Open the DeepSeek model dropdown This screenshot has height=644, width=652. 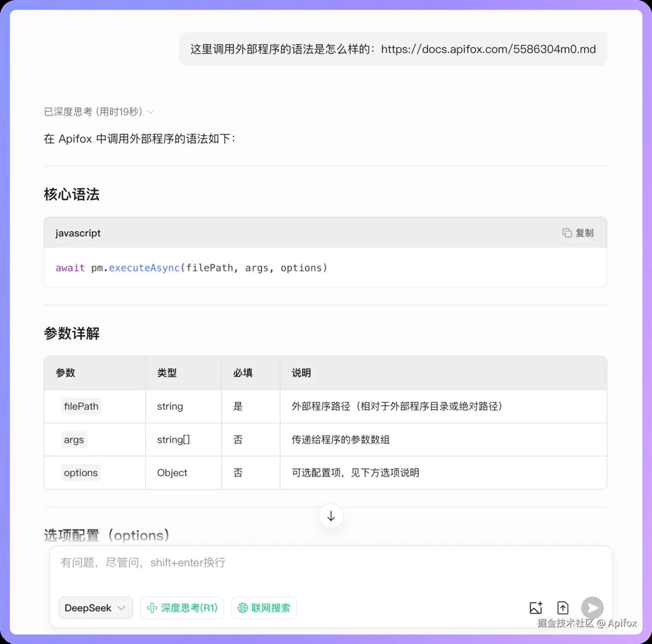[96, 608]
